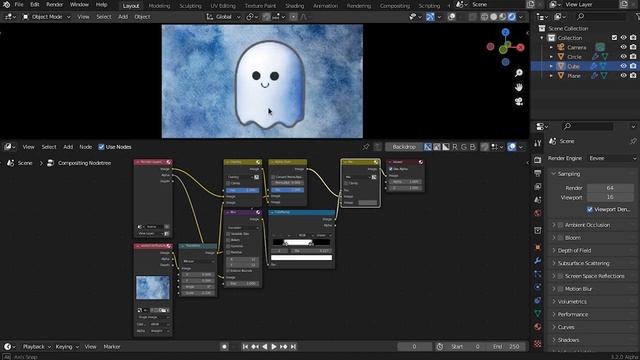Switch to the Shading workspace tab
Viewport: 640px width, 360px height.
[295, 6]
